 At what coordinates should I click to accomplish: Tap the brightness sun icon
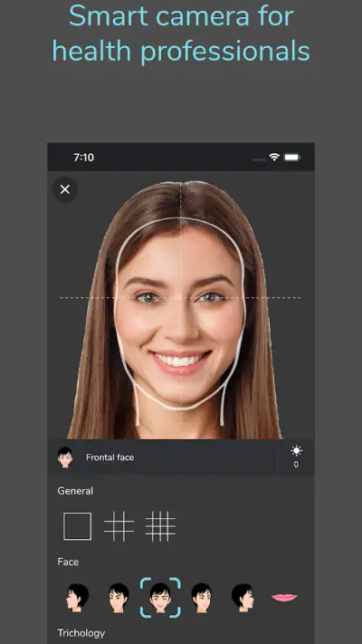pyautogui.click(x=296, y=451)
